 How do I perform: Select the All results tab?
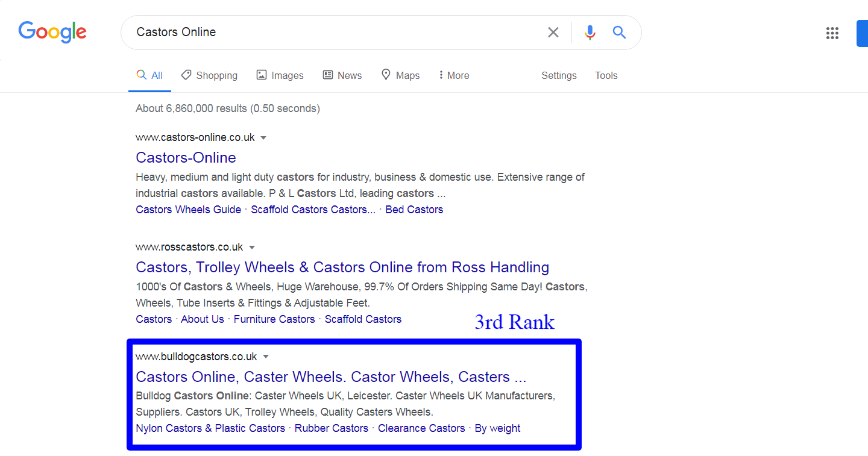tap(149, 75)
